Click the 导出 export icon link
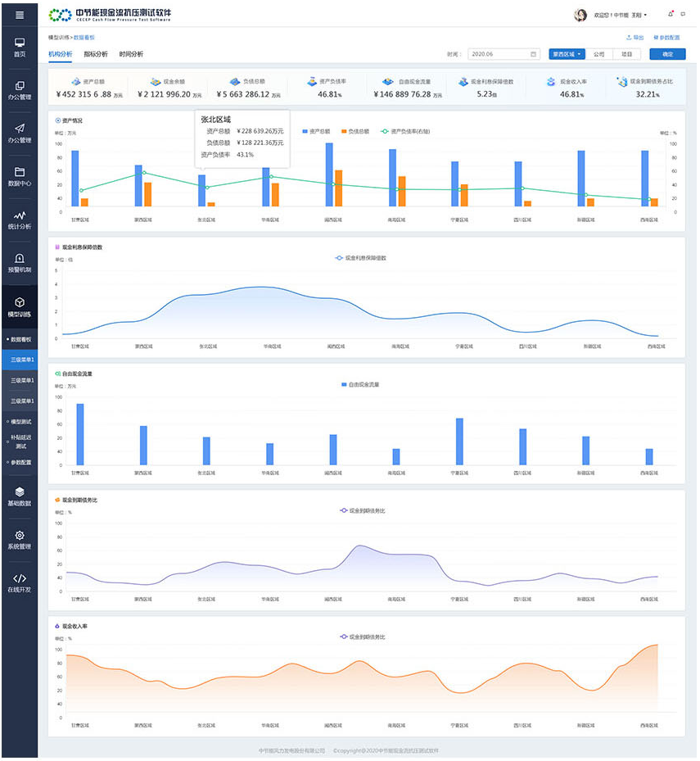 [x=635, y=38]
